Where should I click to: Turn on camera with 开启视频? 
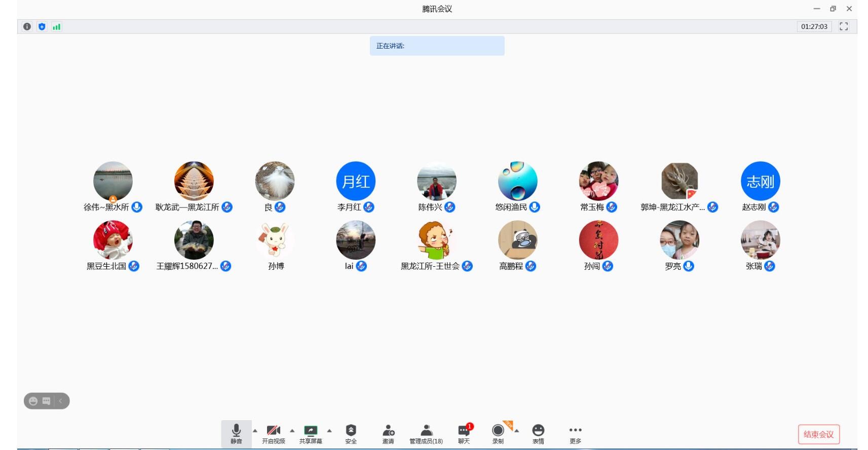[273, 433]
